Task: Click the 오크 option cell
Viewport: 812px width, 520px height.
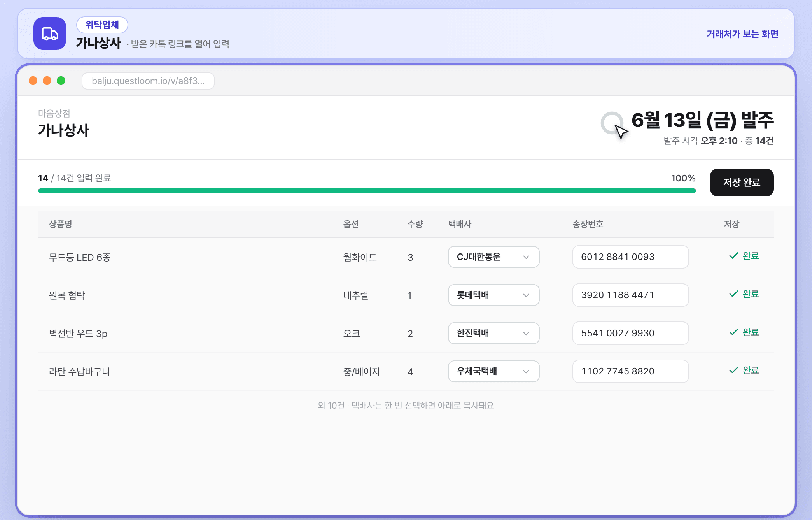Action: [352, 334]
